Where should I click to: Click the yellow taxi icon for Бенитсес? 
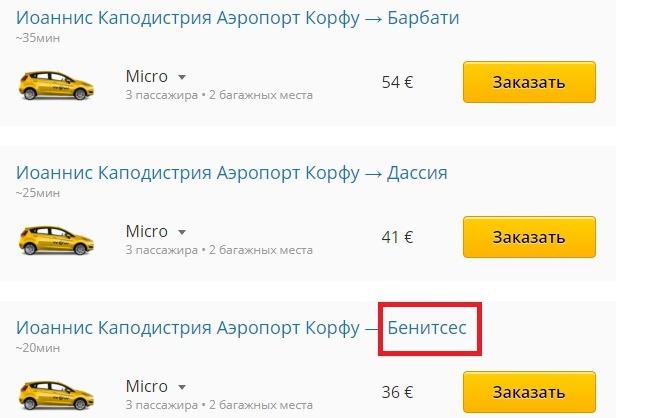pyautogui.click(x=56, y=395)
